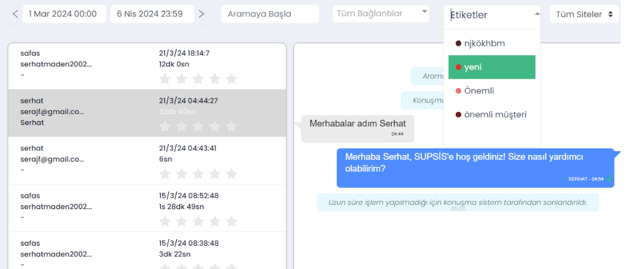This screenshot has width=644, height=269.
Task: Select the njkökhbm tag option
Action: point(492,43)
